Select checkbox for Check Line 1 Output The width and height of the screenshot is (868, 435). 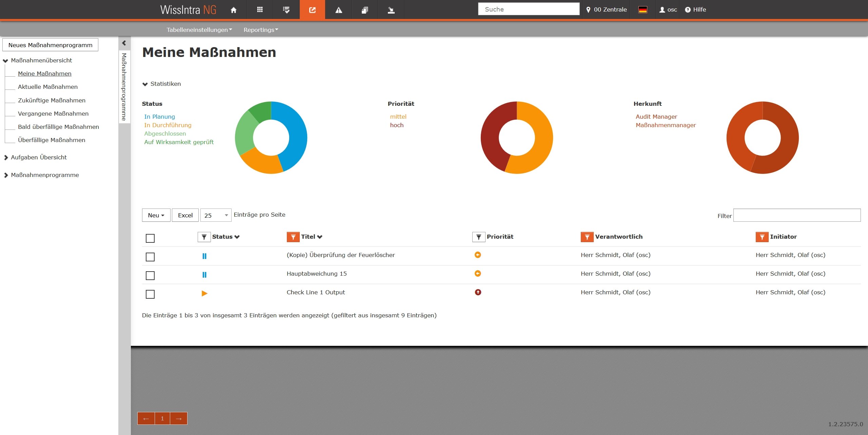(150, 294)
